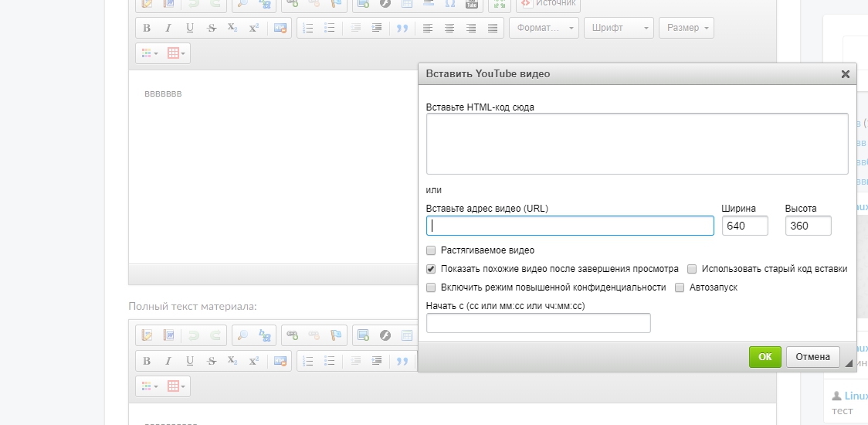The width and height of the screenshot is (868, 425).
Task: Click the Источник source button
Action: [x=548, y=3]
